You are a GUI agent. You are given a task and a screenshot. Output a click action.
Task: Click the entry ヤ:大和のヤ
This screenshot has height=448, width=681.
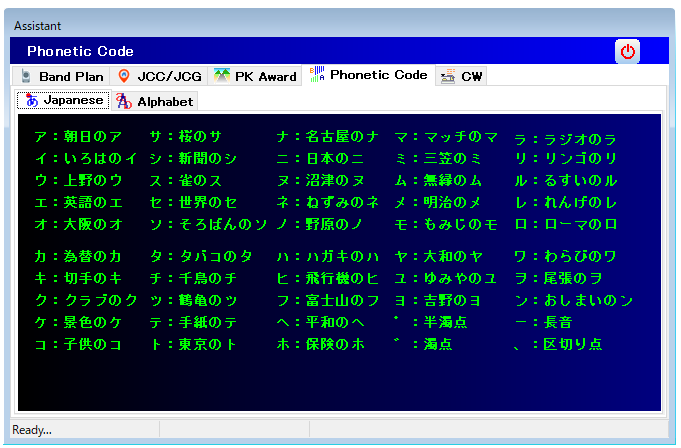(438, 257)
